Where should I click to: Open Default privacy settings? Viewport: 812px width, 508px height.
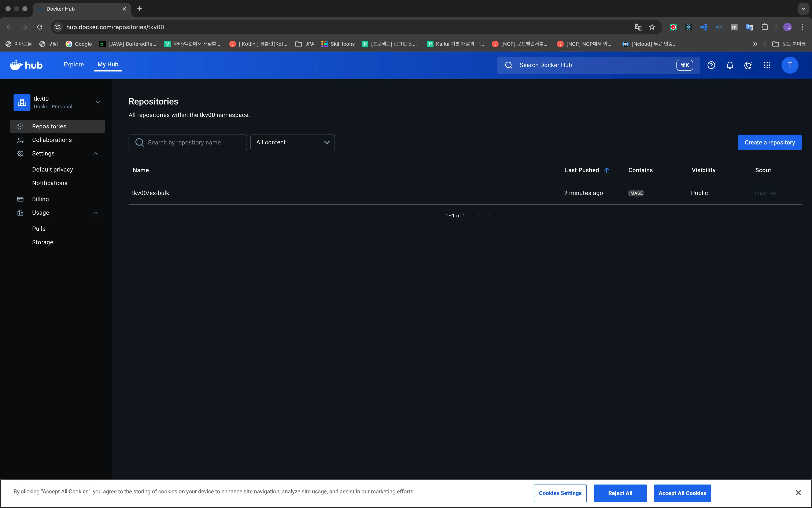pyautogui.click(x=52, y=169)
